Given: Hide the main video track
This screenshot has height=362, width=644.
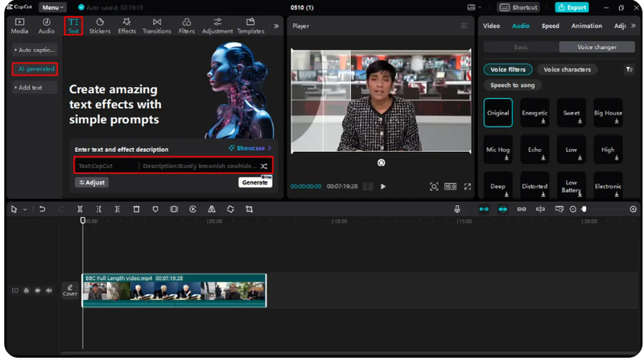Looking at the screenshot, I should pyautogui.click(x=37, y=290).
